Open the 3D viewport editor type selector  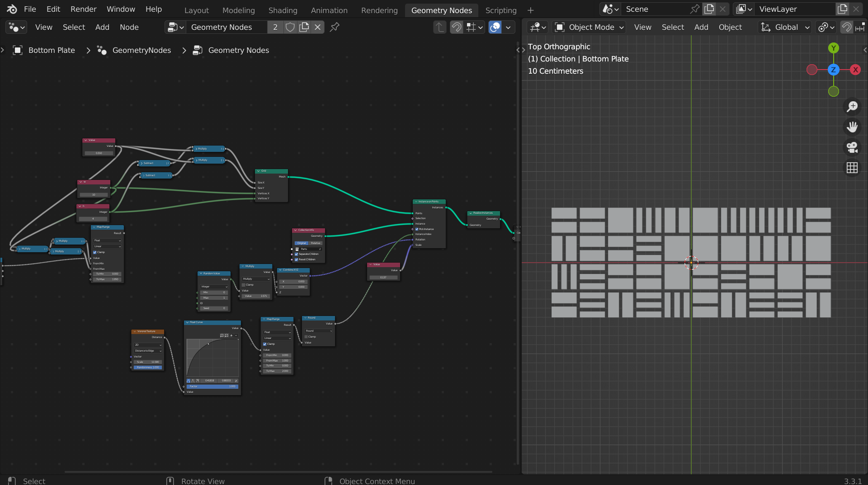tap(538, 27)
